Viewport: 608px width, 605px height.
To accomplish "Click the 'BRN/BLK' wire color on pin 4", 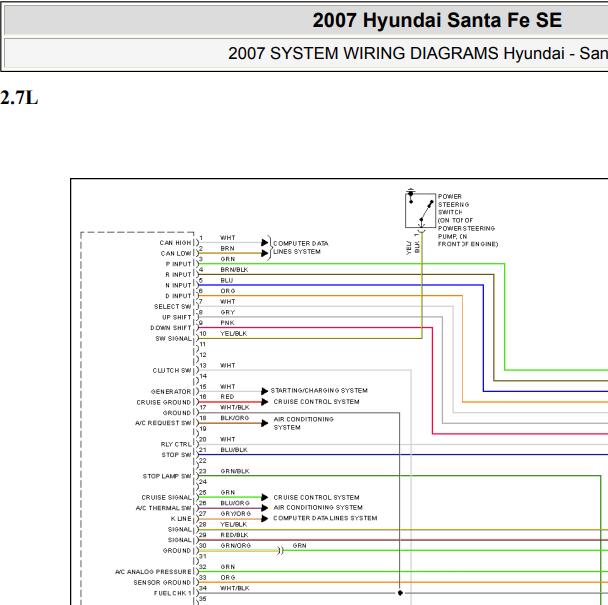I will pyautogui.click(x=234, y=270).
